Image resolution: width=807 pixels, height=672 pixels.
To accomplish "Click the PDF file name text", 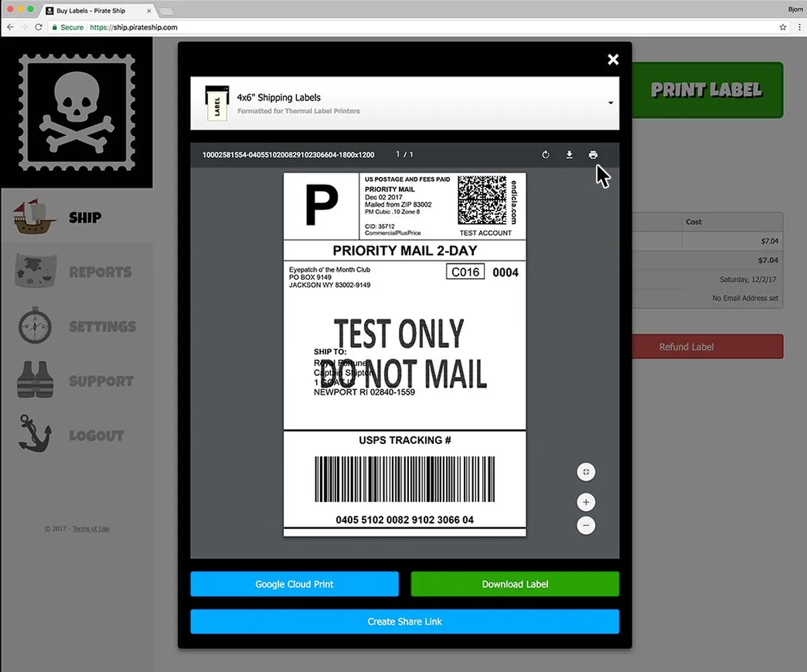I will 289,155.
